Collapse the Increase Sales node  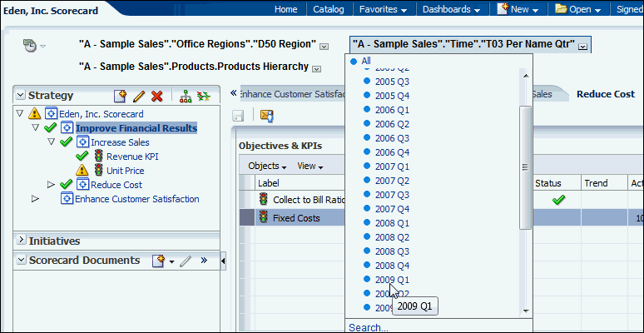click(51, 142)
